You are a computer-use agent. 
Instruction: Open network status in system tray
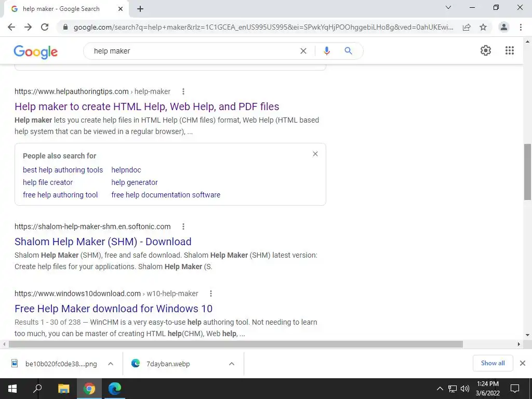[x=453, y=389]
